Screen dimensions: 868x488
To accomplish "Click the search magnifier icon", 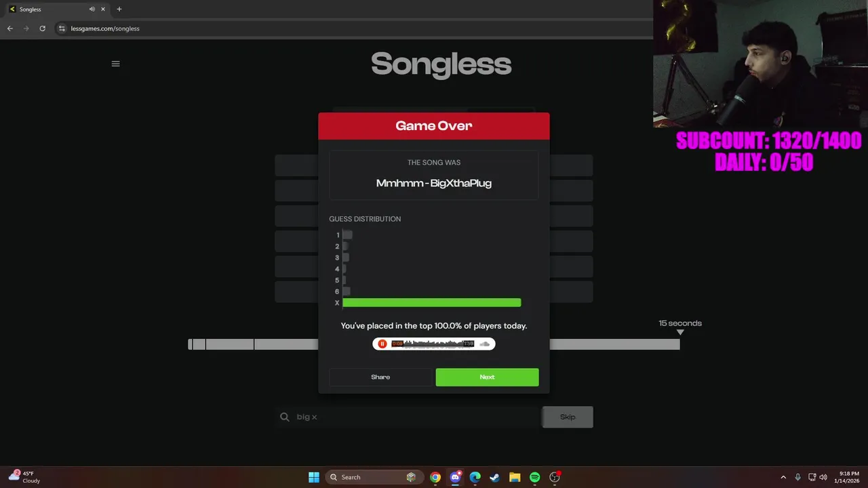I will click(x=285, y=417).
